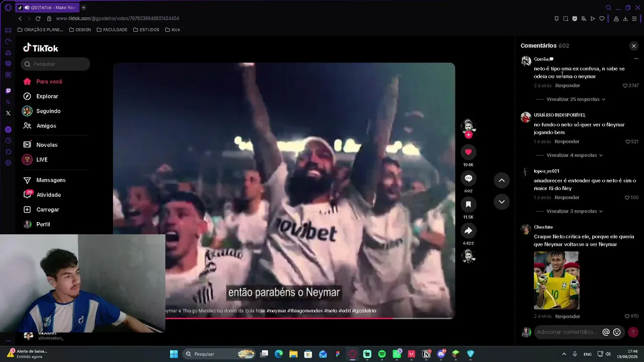Open Discord from the Windows taskbar
This screenshot has width=644, height=362.
pyautogui.click(x=441, y=354)
